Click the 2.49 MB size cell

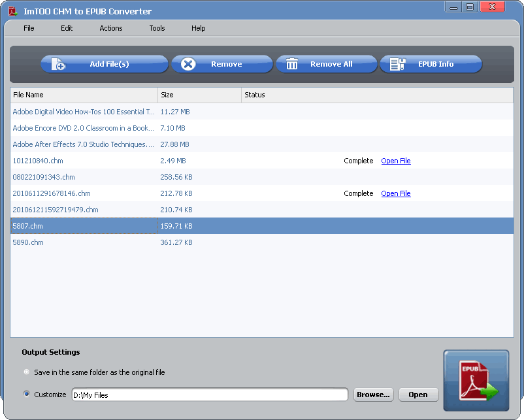[172, 161]
